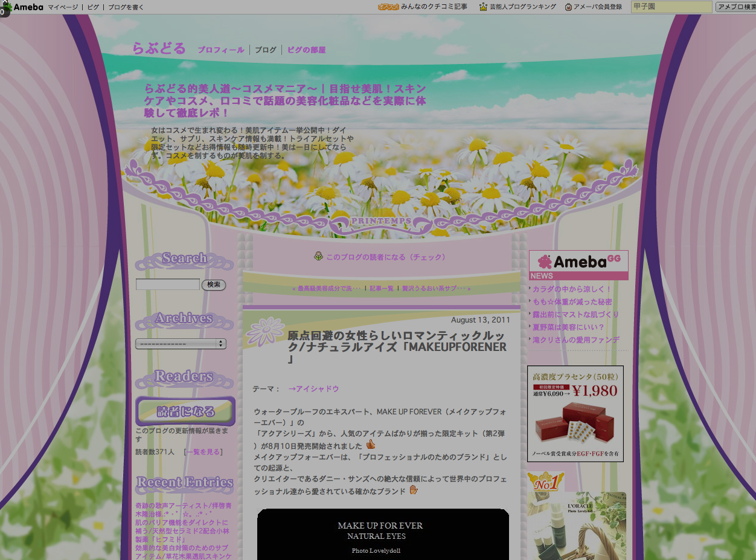Click the date August 13, 2011

pos(481,320)
